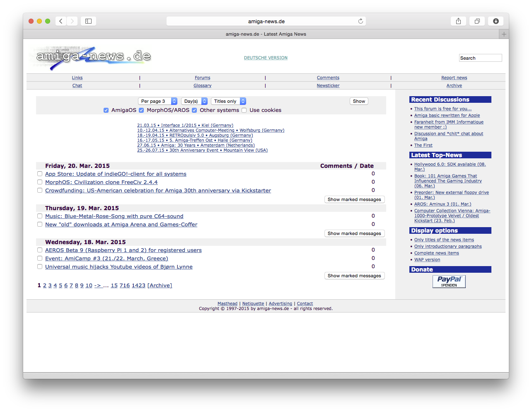Toggle the Safari sidebar icon
The image size is (532, 412).
[88, 21]
